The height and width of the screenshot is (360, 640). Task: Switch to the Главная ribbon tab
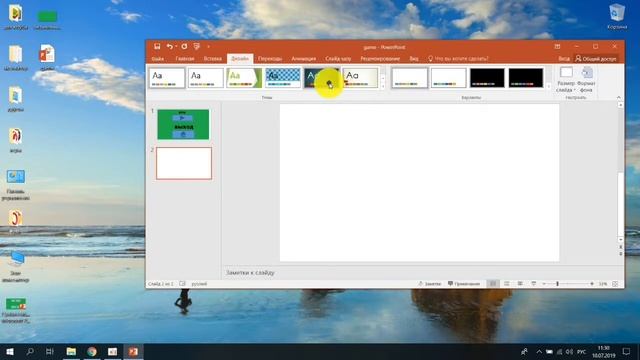[184, 59]
